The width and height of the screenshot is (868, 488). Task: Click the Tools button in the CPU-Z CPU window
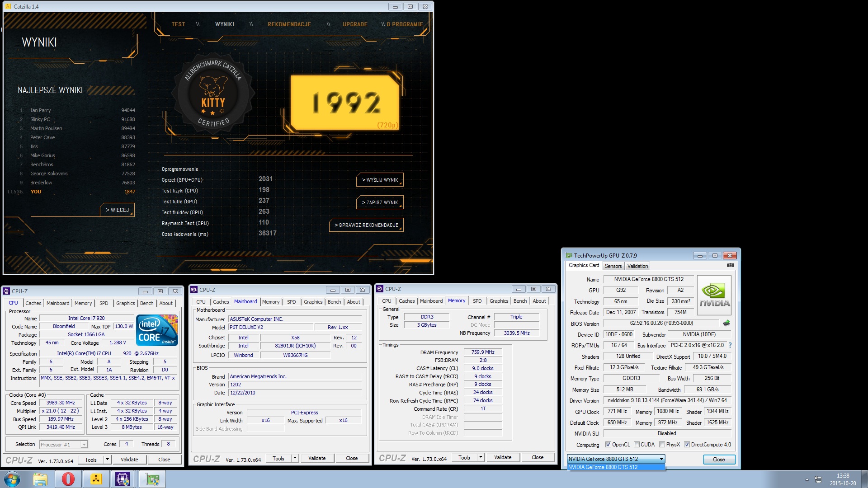tap(91, 460)
